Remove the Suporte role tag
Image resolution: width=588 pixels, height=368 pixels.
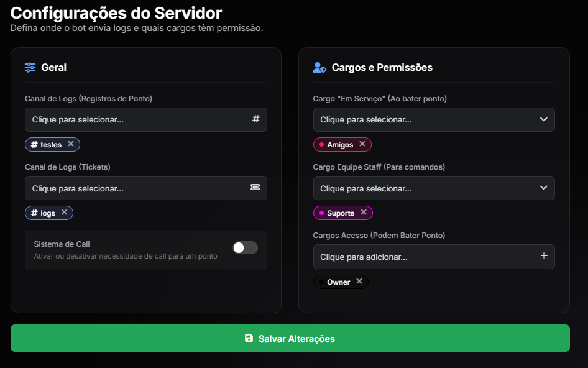tap(364, 213)
